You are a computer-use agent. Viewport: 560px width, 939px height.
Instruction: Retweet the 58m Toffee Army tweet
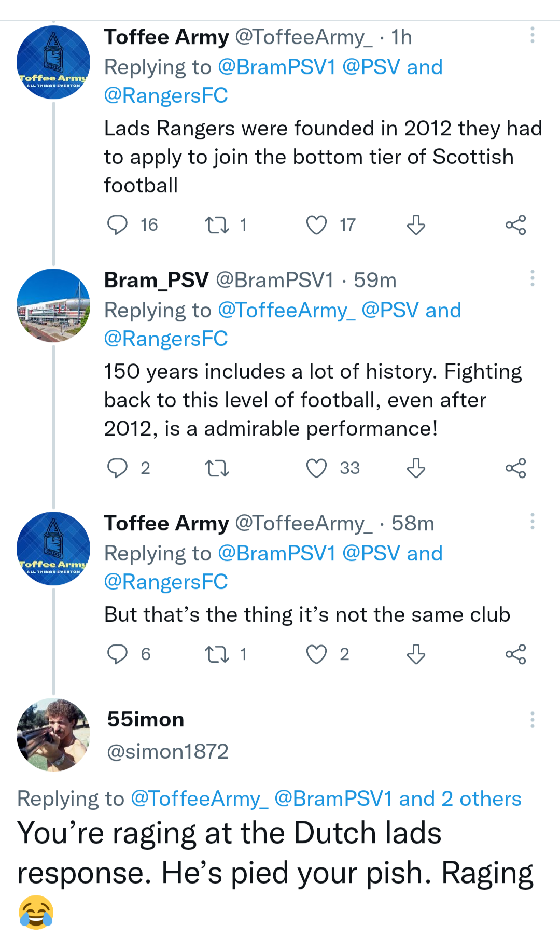point(217,654)
